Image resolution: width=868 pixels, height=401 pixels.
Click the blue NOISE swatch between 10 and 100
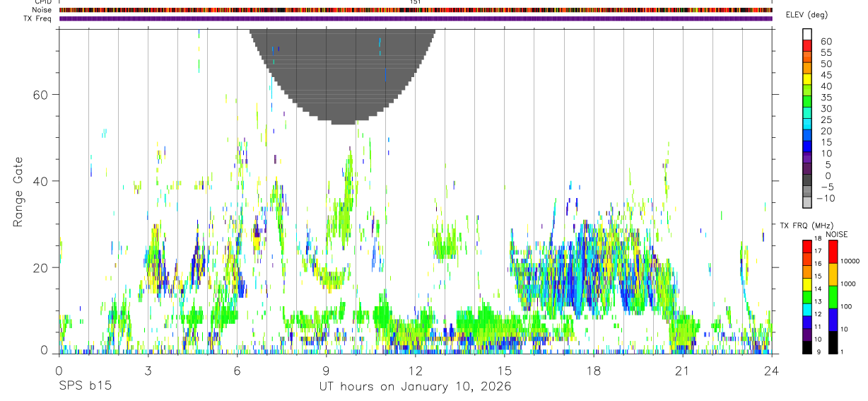tap(833, 319)
